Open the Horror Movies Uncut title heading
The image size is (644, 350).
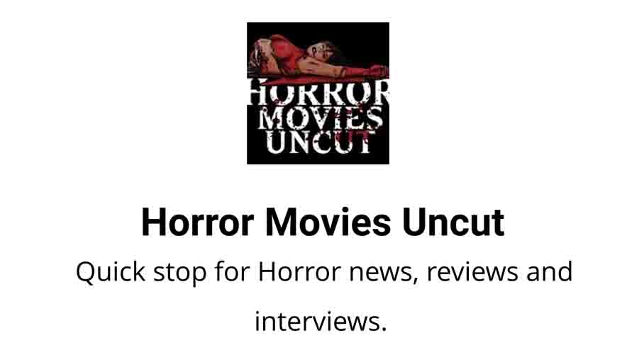(x=323, y=222)
